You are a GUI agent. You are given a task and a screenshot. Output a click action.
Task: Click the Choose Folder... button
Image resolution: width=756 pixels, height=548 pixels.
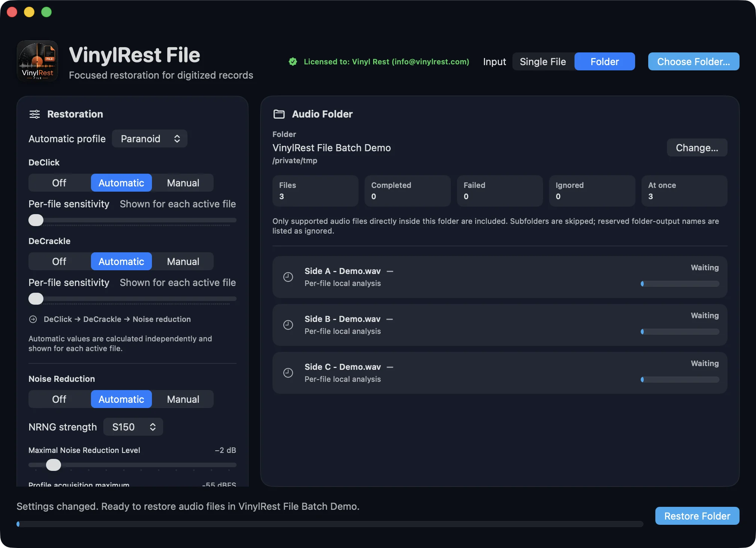coord(693,61)
